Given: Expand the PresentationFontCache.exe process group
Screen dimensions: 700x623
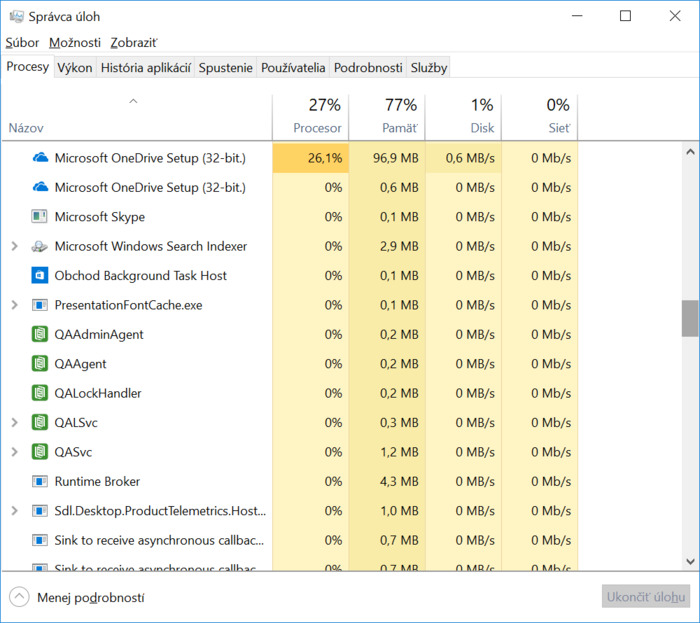Looking at the screenshot, I should pyautogui.click(x=14, y=305).
